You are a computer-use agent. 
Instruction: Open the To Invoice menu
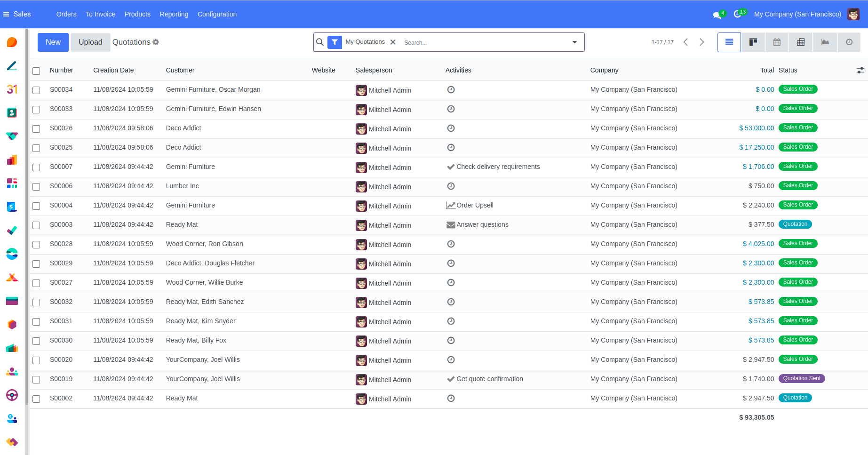(100, 14)
